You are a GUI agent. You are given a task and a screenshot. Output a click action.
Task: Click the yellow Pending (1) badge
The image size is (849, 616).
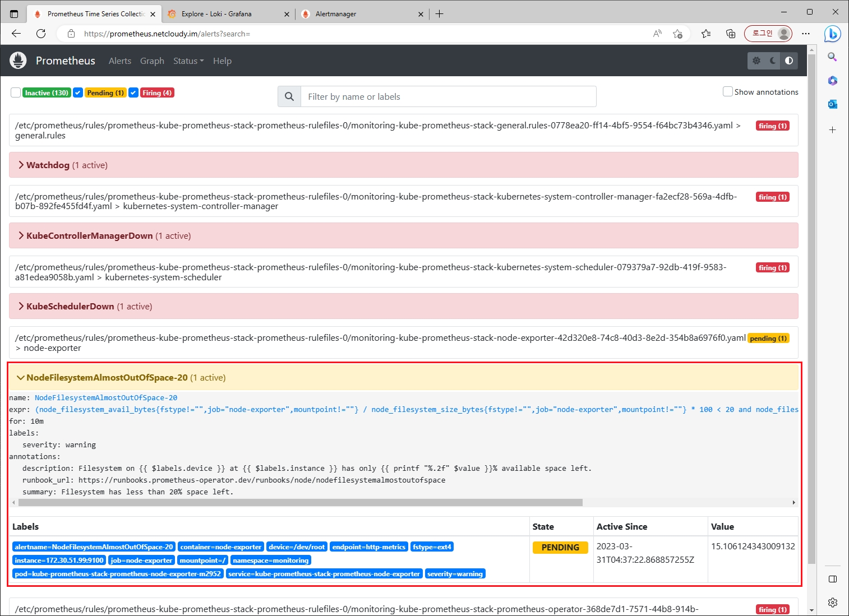coord(105,92)
